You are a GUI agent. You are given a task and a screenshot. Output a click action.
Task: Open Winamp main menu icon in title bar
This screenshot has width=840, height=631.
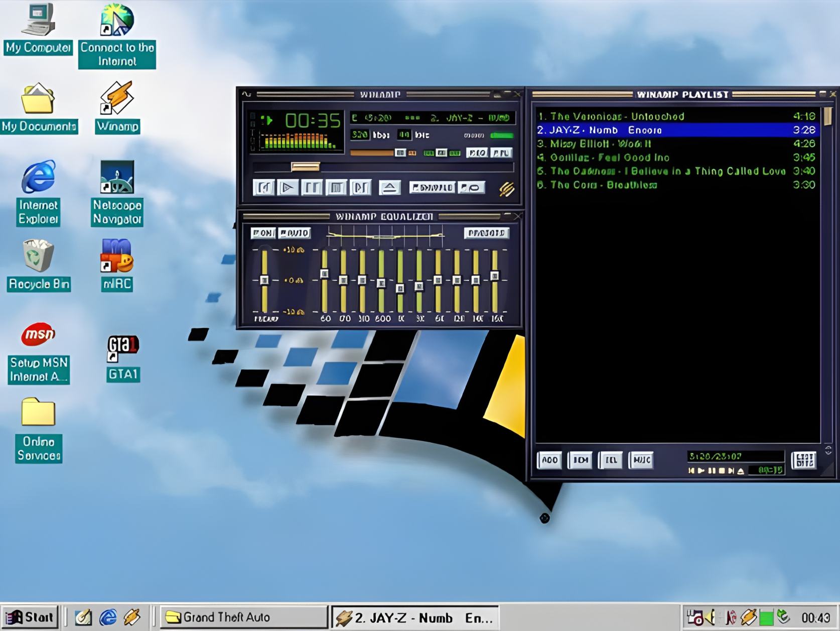[x=246, y=94]
